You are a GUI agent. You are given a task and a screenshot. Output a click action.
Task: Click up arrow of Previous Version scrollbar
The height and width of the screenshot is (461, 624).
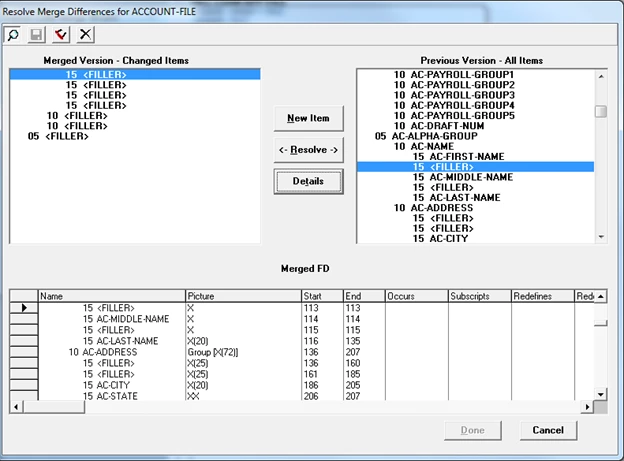point(601,76)
